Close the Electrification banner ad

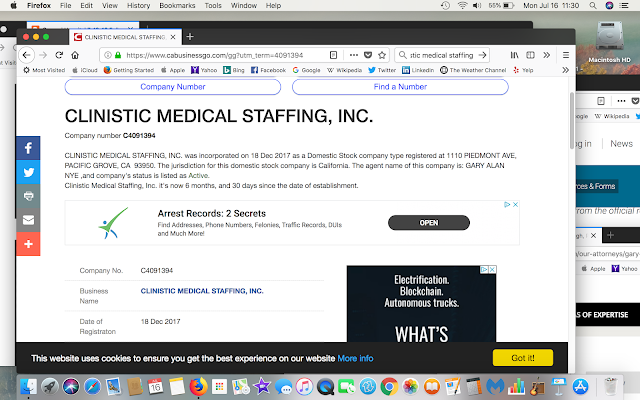493,269
